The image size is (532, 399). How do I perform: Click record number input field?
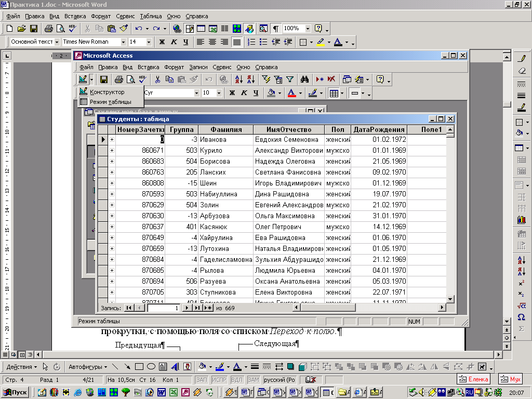tap(163, 308)
